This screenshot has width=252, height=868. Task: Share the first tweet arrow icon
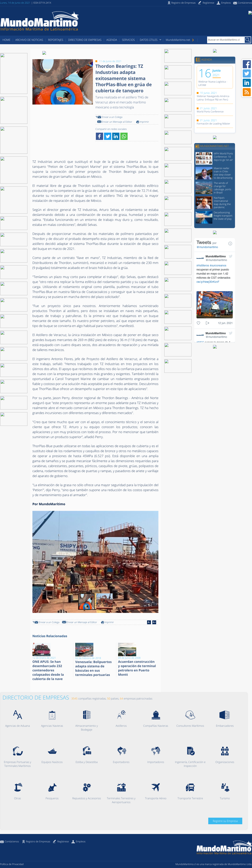[207, 323]
